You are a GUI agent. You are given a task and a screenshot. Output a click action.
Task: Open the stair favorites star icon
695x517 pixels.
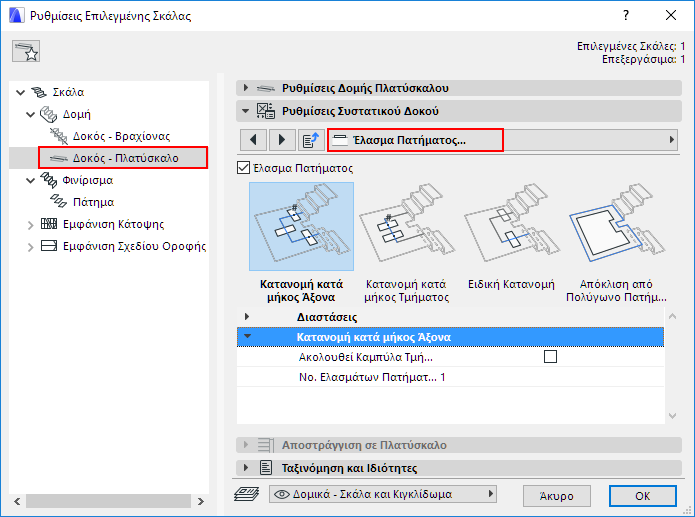click(26, 51)
